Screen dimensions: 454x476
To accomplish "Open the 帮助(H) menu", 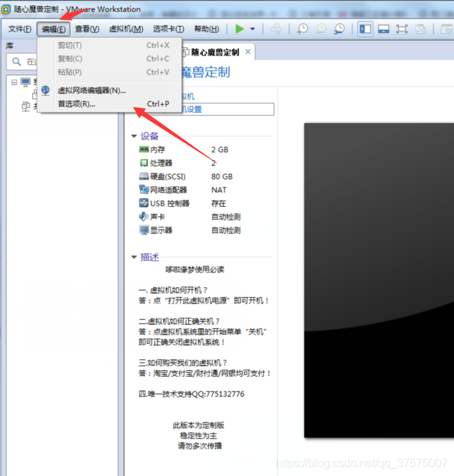I will [x=206, y=29].
